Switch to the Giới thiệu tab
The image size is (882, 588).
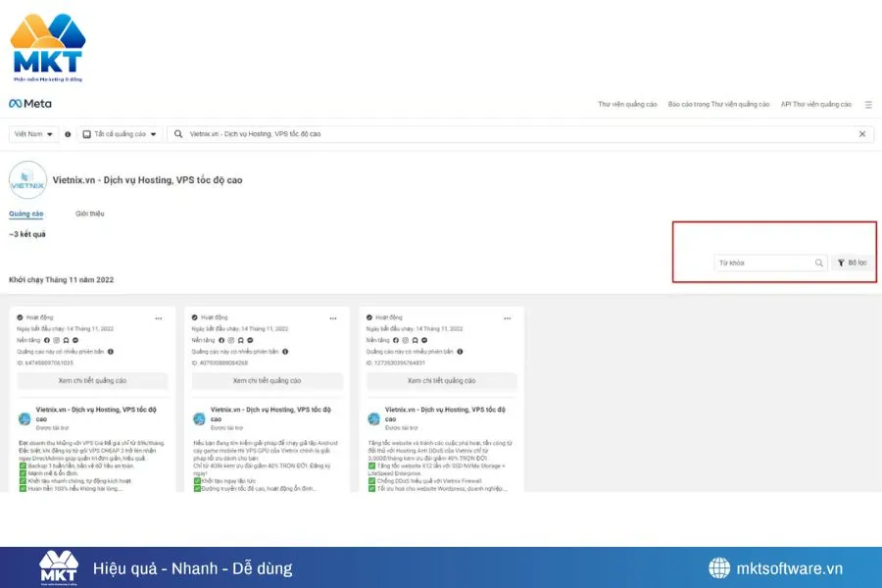90,214
